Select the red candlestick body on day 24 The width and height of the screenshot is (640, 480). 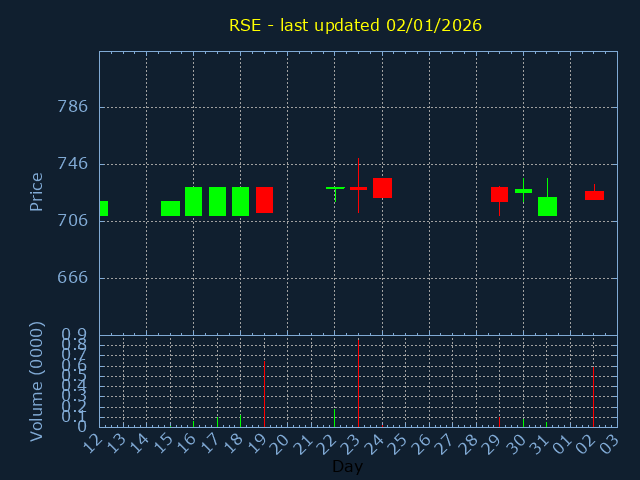click(382, 188)
